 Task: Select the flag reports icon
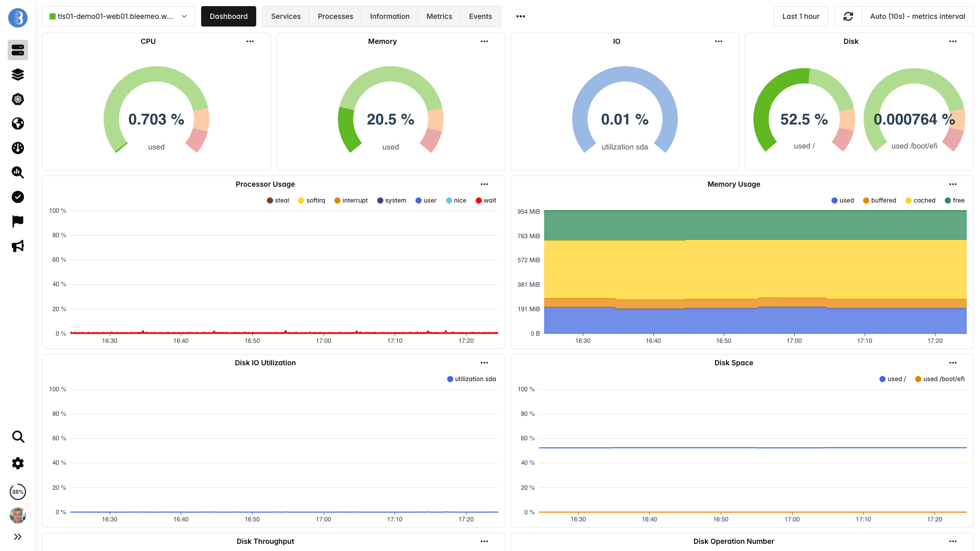point(18,221)
